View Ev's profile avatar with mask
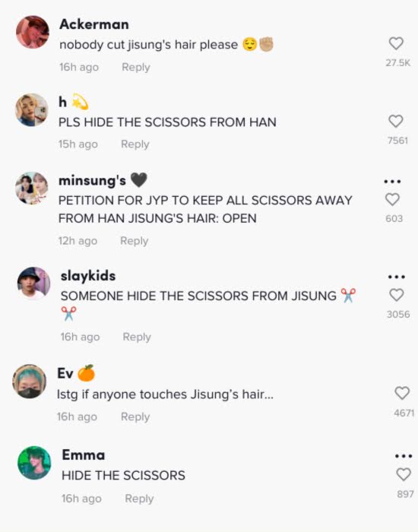 tap(29, 382)
